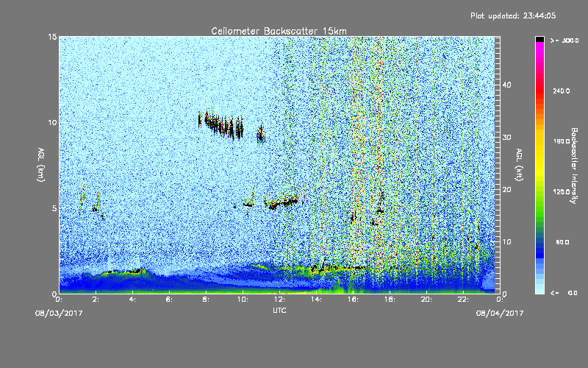This screenshot has height=368, width=588.
Task: Pick the black top segment of colorbar
Action: tap(539, 39)
